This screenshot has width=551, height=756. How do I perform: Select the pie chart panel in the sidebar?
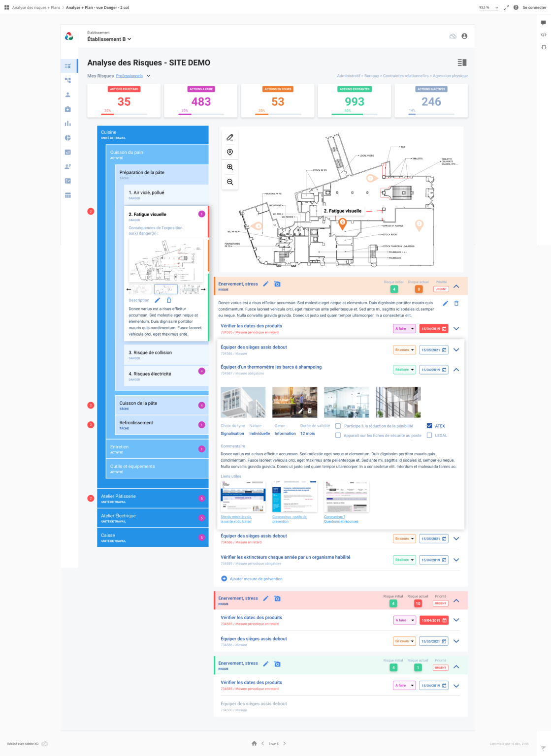(x=68, y=138)
